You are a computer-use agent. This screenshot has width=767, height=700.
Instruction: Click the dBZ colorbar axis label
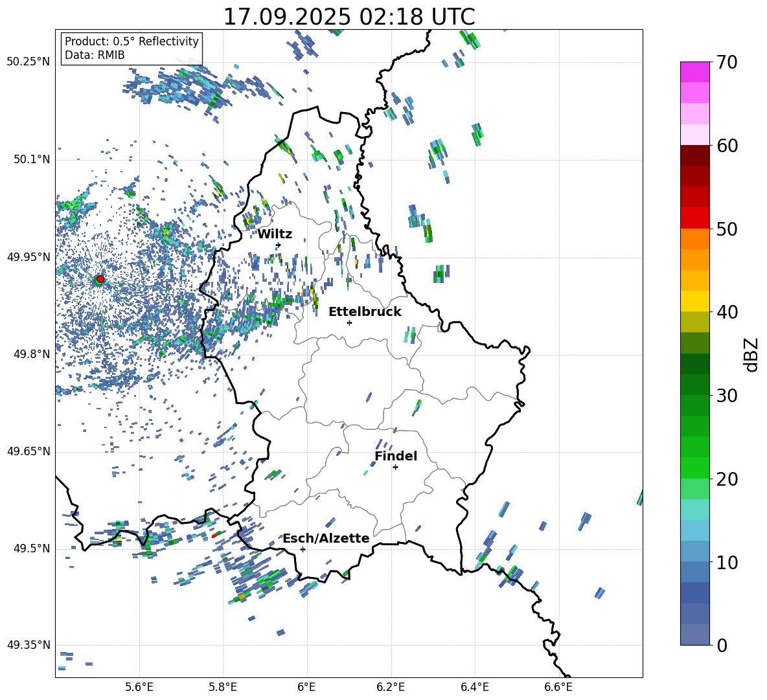[x=751, y=354]
